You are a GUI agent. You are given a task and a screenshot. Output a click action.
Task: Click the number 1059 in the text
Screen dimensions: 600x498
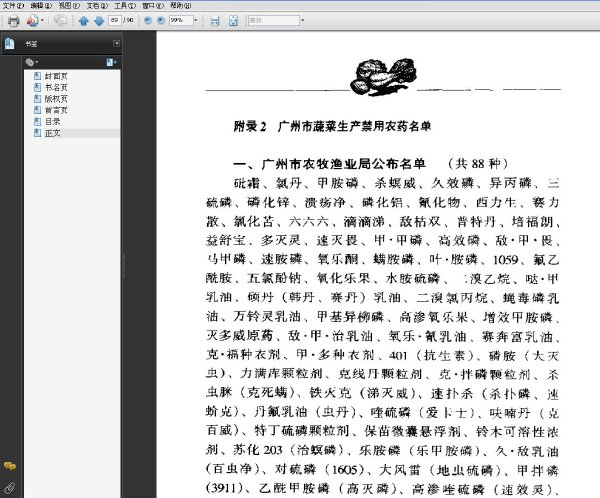(505, 260)
